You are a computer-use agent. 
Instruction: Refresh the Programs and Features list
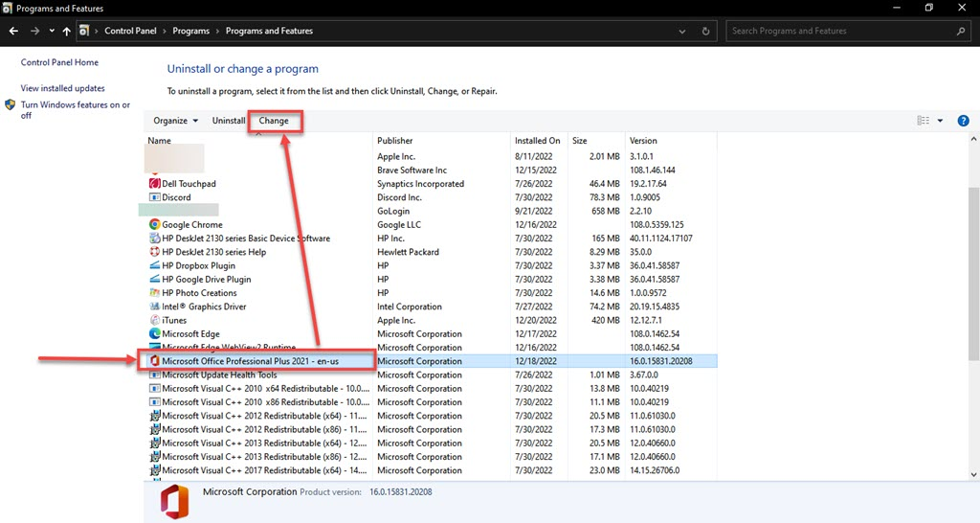coord(705,32)
